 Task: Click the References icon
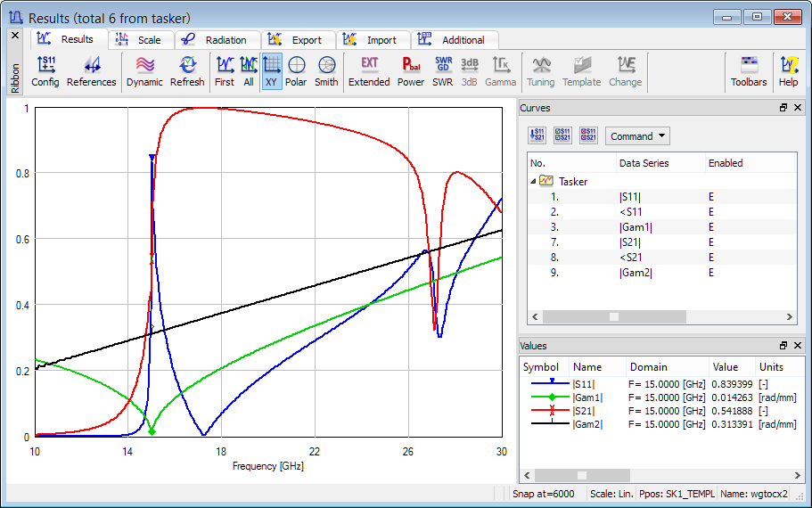(x=91, y=71)
